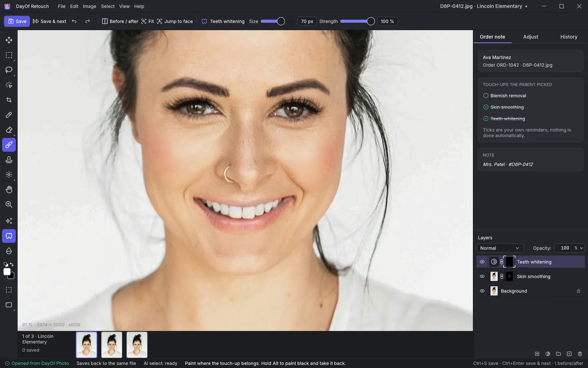Tick the Blemish removal reminder
588x368 pixels.
(x=486, y=96)
